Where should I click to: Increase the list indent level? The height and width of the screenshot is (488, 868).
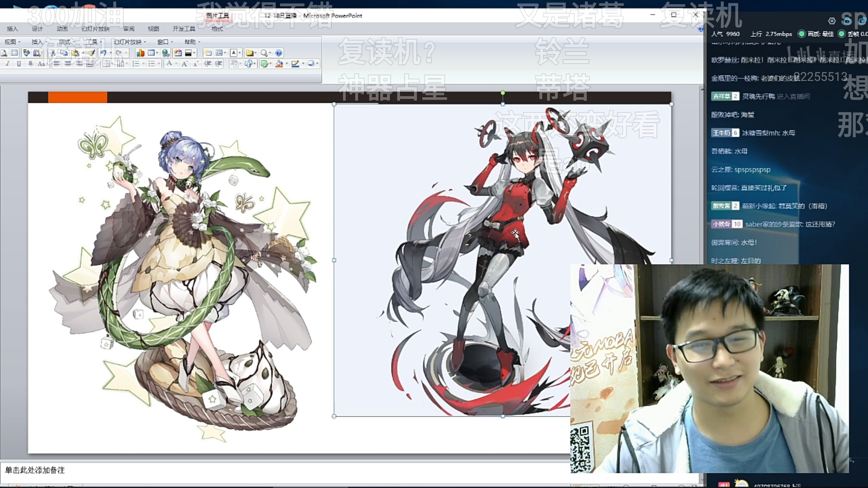coord(219,64)
